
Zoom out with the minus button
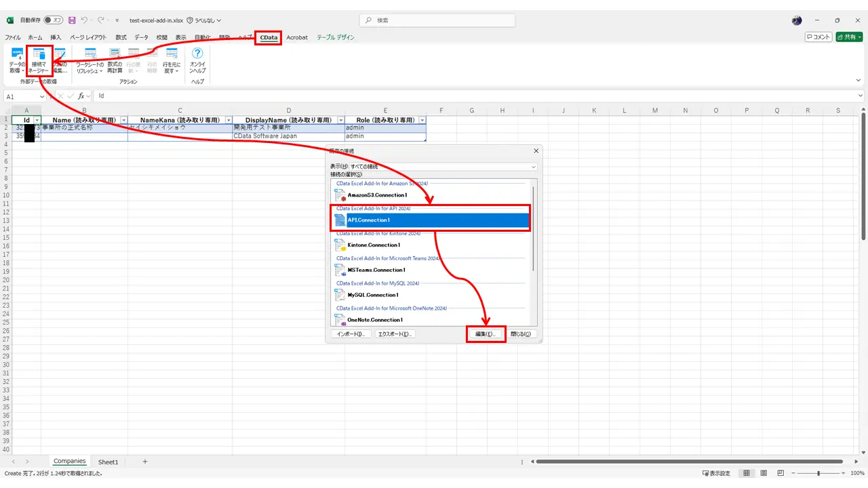click(x=793, y=473)
